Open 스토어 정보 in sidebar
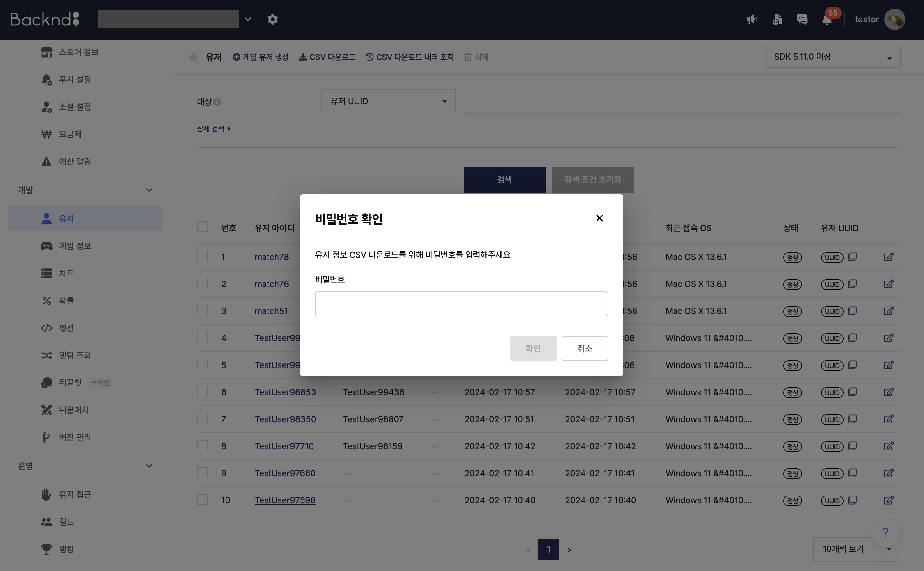Screen dimensions: 924x571 coord(79,52)
